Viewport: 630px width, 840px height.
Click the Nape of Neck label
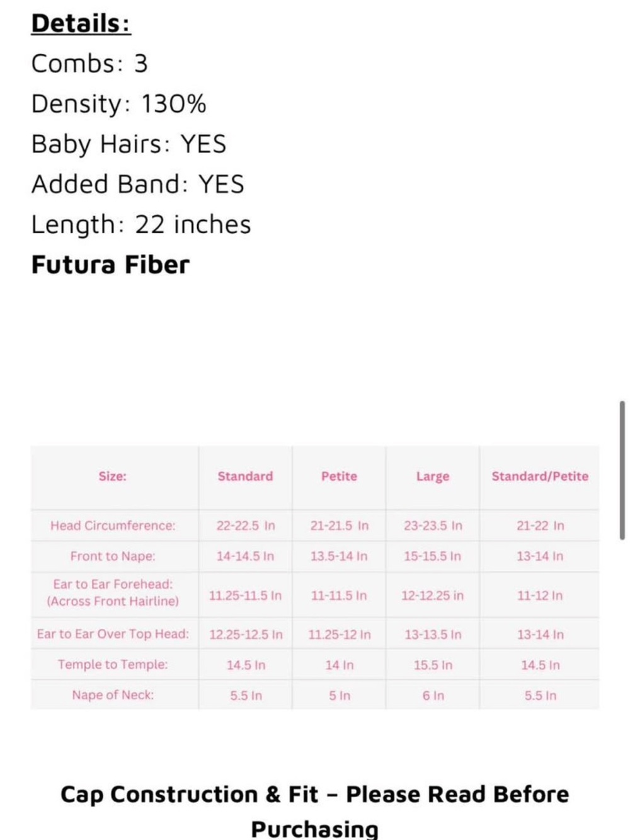point(113,695)
